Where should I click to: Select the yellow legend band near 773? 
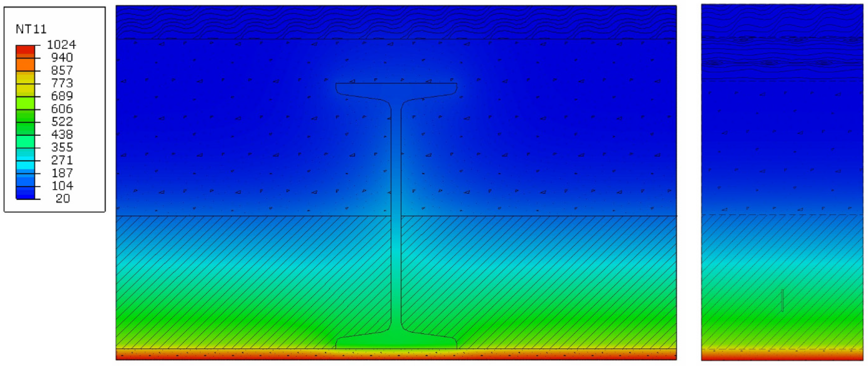pyautogui.click(x=25, y=89)
